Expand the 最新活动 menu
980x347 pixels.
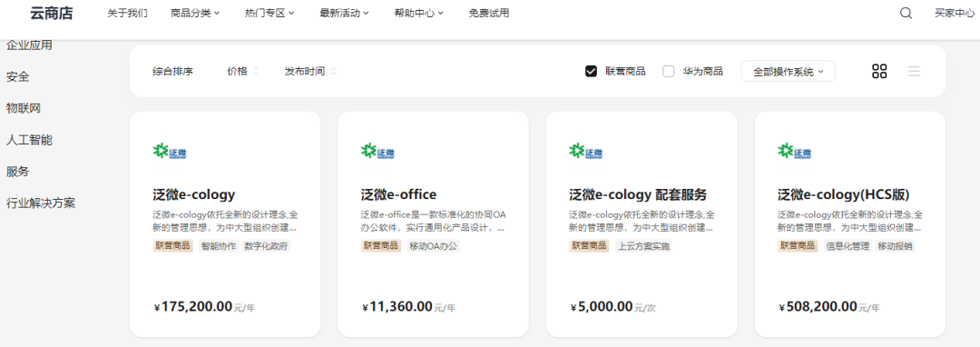click(x=345, y=13)
